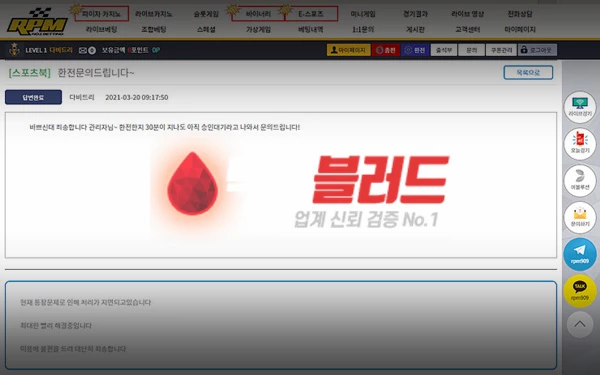
Task: Contact rpm909 via the Telegram icon
Action: [580, 254]
